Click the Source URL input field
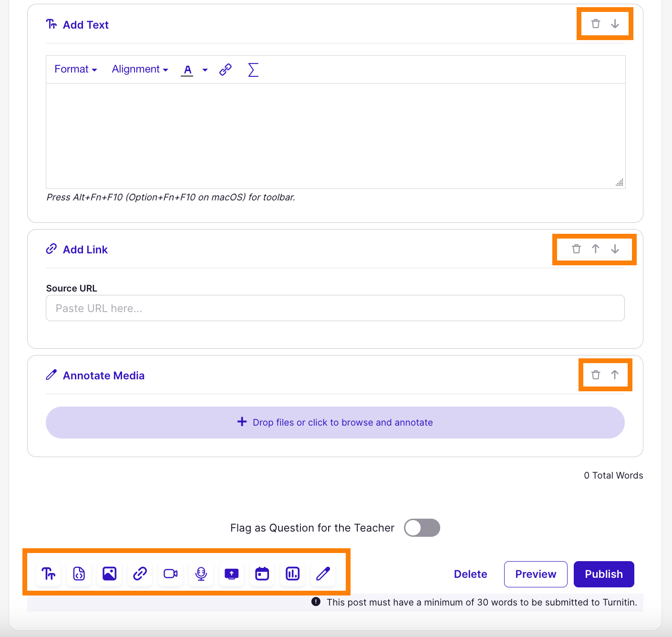672x637 pixels. (x=335, y=308)
